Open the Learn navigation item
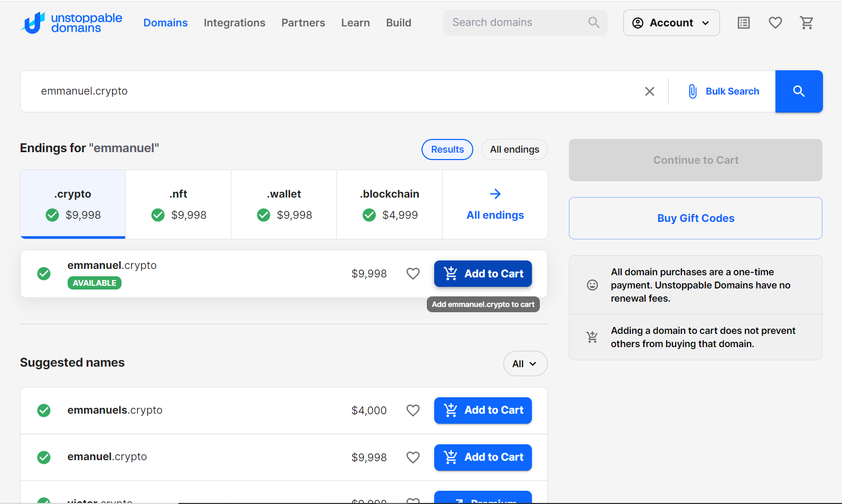The width and height of the screenshot is (842, 504). [355, 23]
